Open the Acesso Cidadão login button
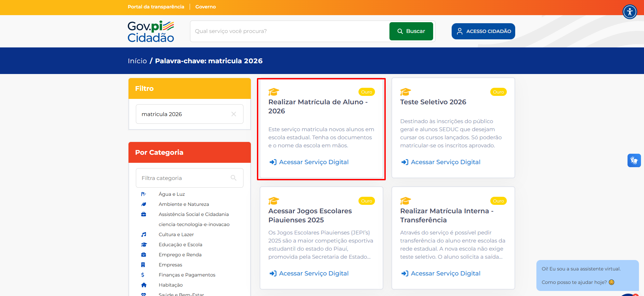The width and height of the screenshot is (644, 296). point(483,31)
